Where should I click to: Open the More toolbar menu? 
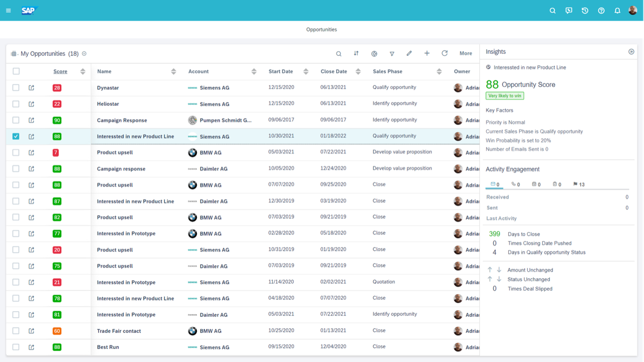466,53
